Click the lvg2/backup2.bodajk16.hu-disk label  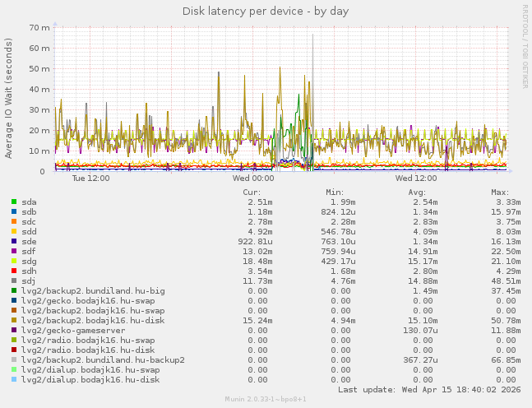click(93, 321)
